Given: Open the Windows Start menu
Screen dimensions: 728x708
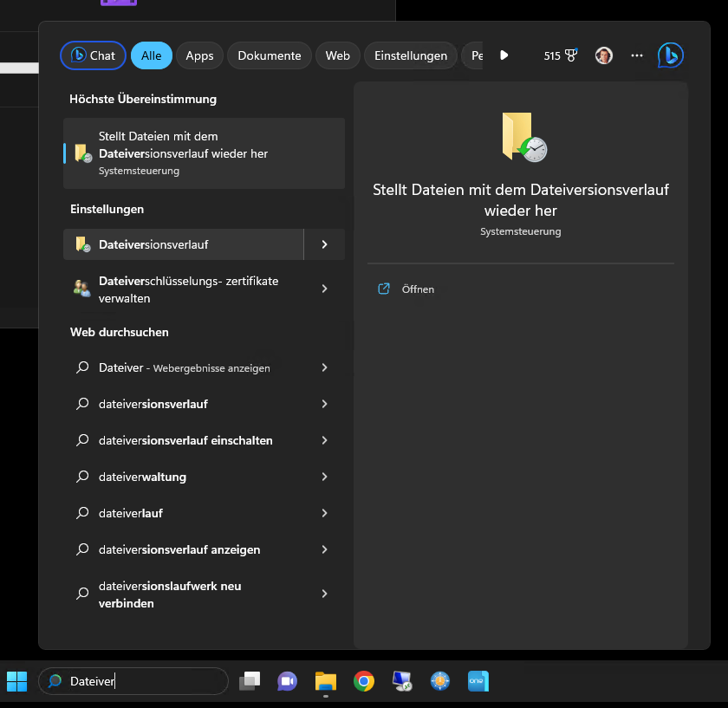Looking at the screenshot, I should [17, 681].
